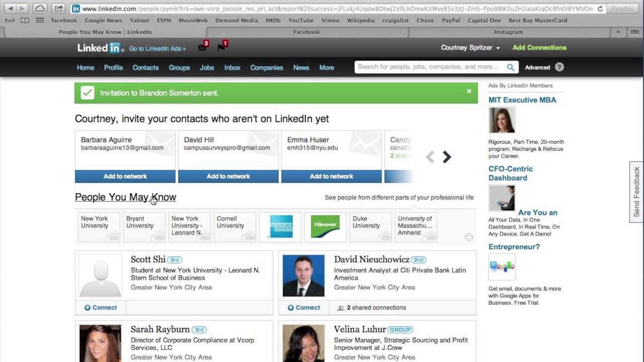Open the News menu item
The width and height of the screenshot is (644, 362).
(301, 67)
